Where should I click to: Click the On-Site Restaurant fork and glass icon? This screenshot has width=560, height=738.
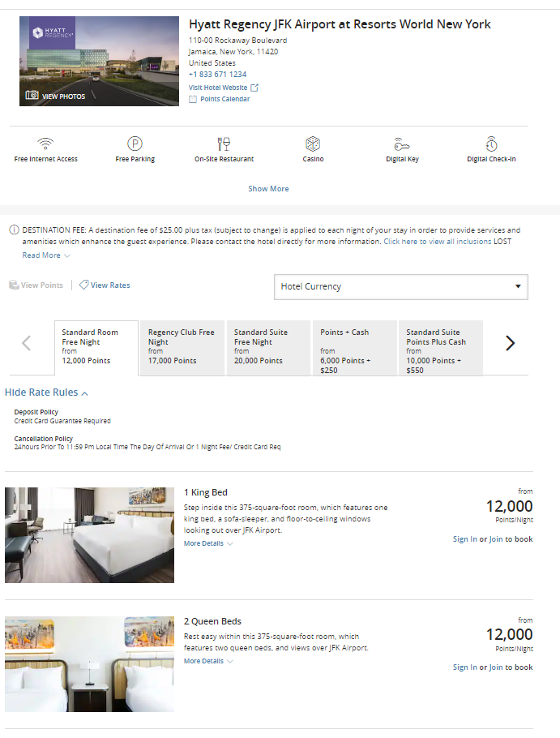pos(224,144)
